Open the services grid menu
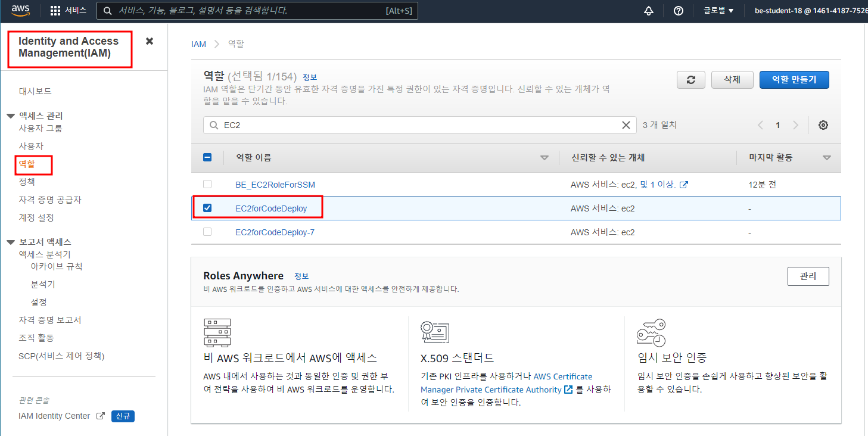Image resolution: width=868 pixels, height=436 pixels. coord(55,11)
